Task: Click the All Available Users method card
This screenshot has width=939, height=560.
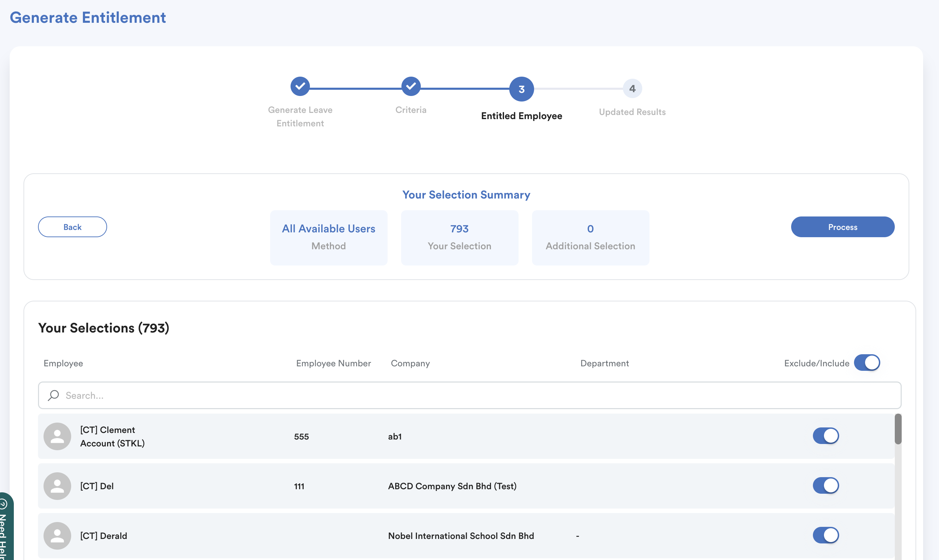Action: pyautogui.click(x=329, y=237)
